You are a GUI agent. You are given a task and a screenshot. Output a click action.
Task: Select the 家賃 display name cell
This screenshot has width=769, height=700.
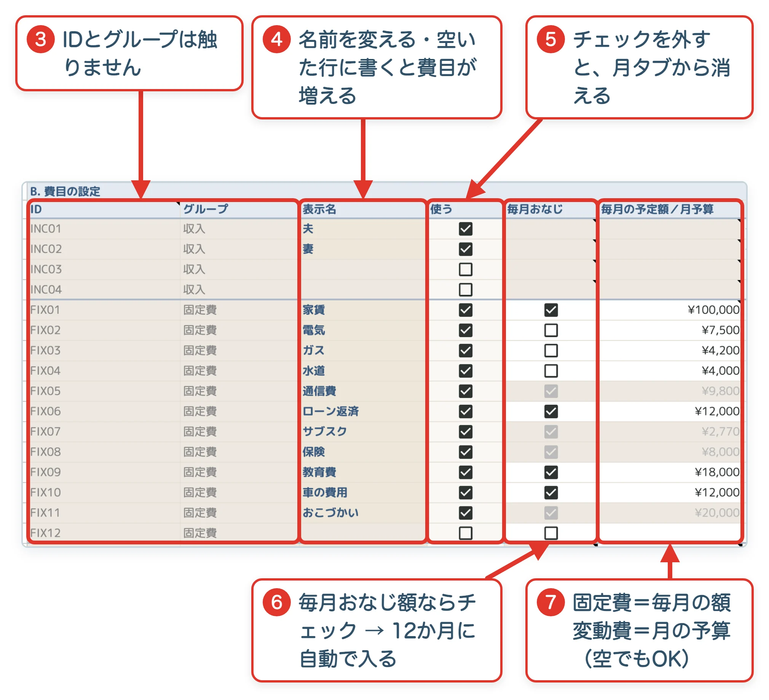[363, 310]
